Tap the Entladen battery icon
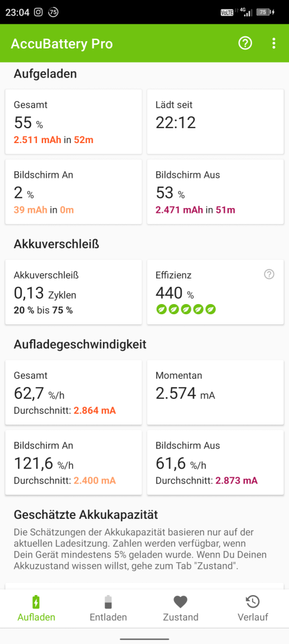The width and height of the screenshot is (289, 644). 108,602
